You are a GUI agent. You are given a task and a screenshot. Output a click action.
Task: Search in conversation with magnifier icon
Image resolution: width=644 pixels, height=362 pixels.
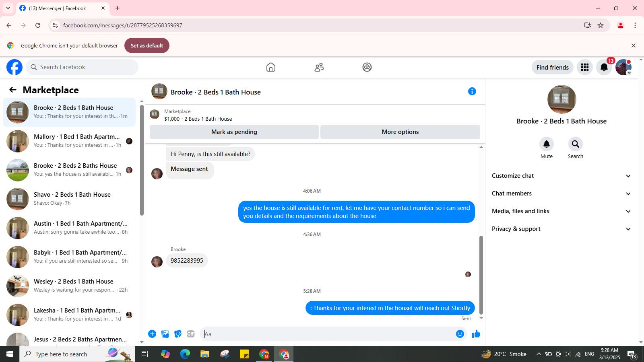click(576, 144)
